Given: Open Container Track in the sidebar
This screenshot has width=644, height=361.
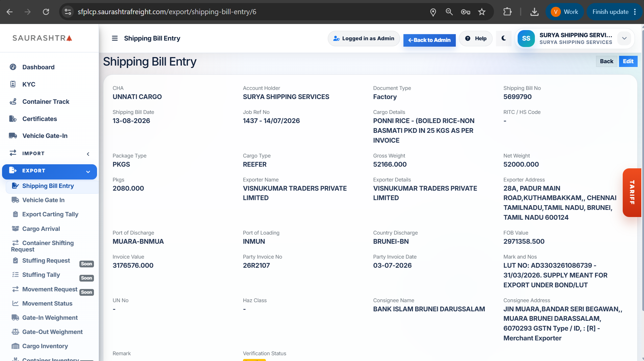Looking at the screenshot, I should click(46, 101).
